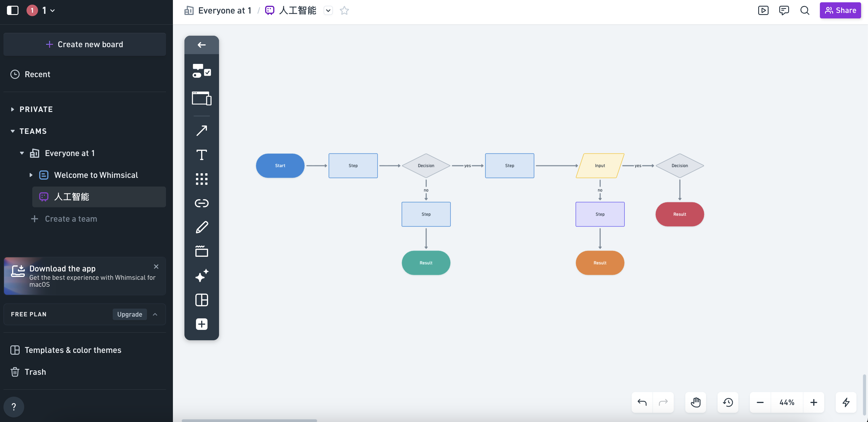Collapse the Everyone at 1 team
Screen dimensions: 868x422
point(22,153)
